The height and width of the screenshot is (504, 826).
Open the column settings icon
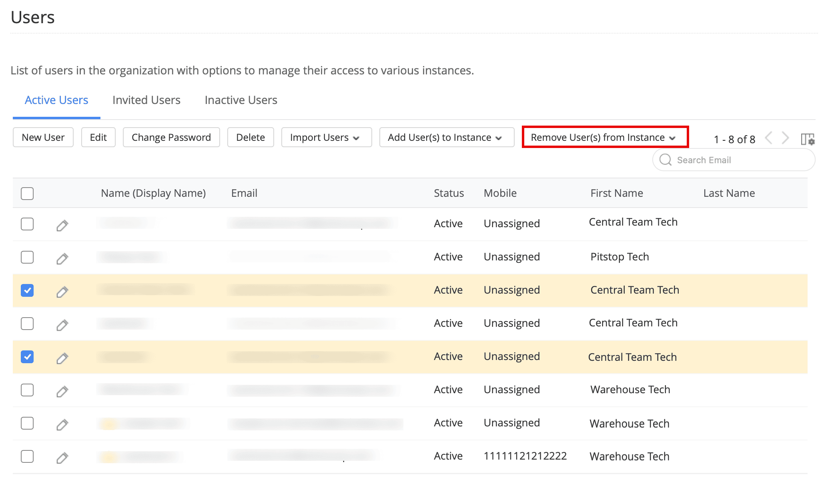(x=807, y=139)
